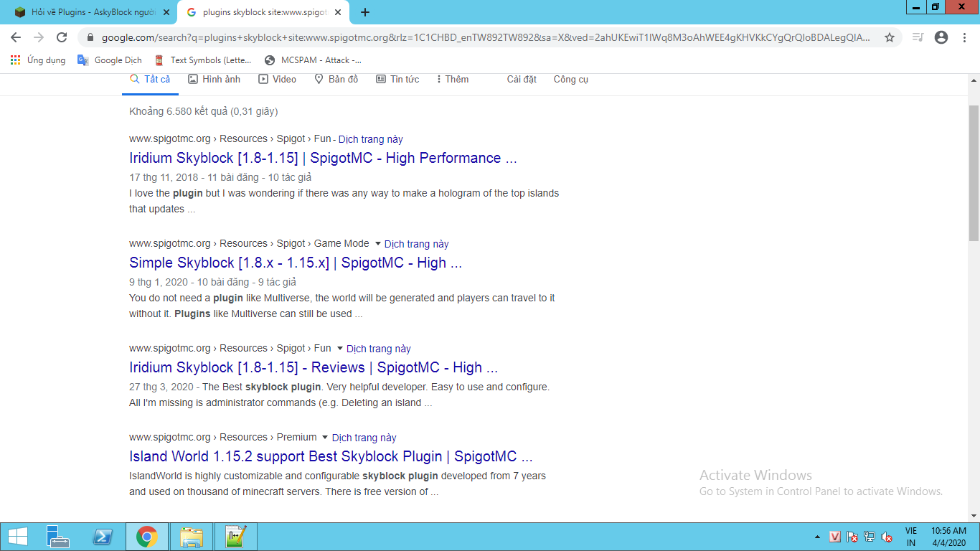Go back using the browser back arrow
980x551 pixels.
click(x=16, y=37)
